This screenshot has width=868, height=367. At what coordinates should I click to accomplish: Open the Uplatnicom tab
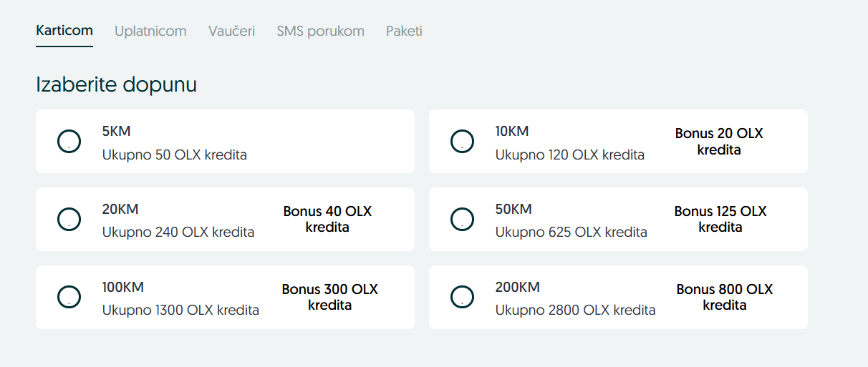(x=150, y=31)
